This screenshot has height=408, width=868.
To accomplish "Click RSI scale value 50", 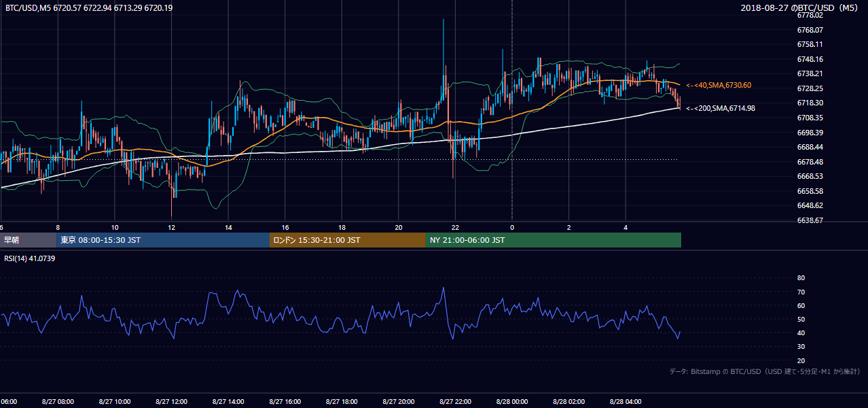I will click(801, 319).
